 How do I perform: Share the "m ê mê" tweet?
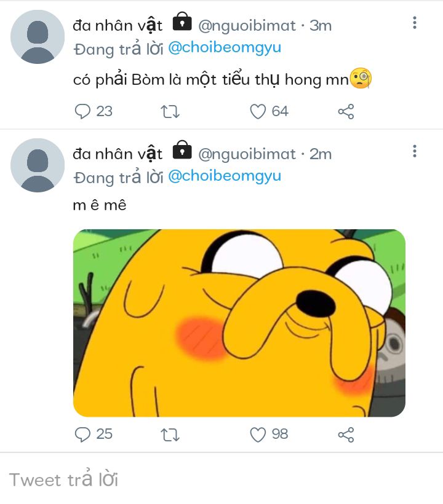[346, 435]
